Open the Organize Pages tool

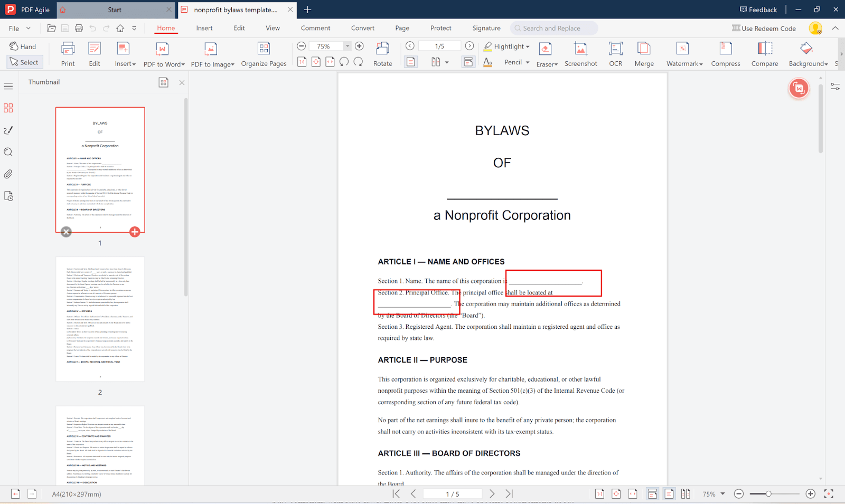point(264,49)
